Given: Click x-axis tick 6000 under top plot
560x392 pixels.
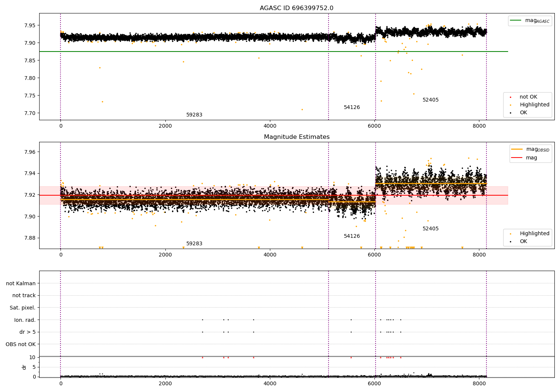Looking at the screenshot, I should point(374,126).
